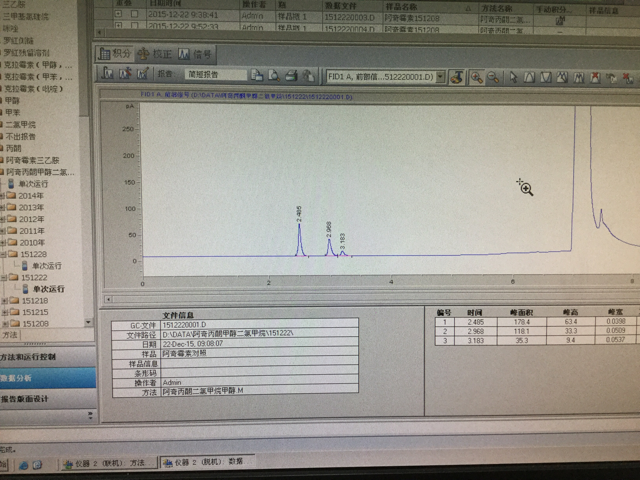Open the 2011年 folder
The image size is (640, 480).
click(25, 231)
